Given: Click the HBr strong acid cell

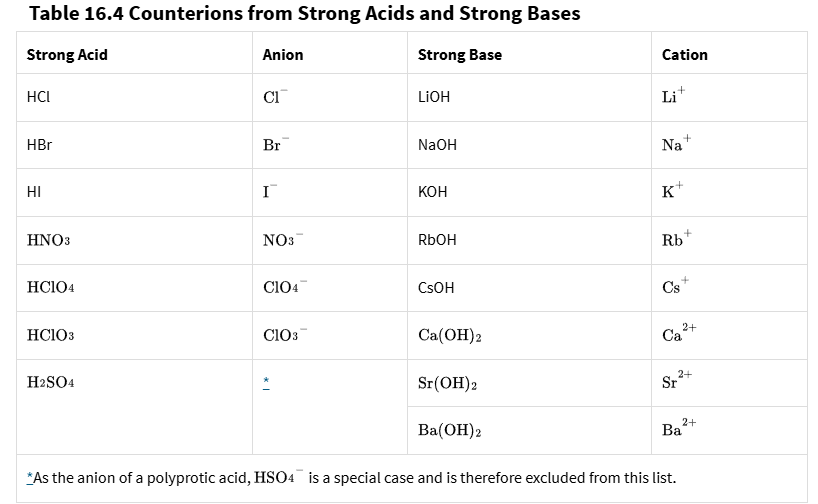Looking at the screenshot, I should tap(40, 145).
